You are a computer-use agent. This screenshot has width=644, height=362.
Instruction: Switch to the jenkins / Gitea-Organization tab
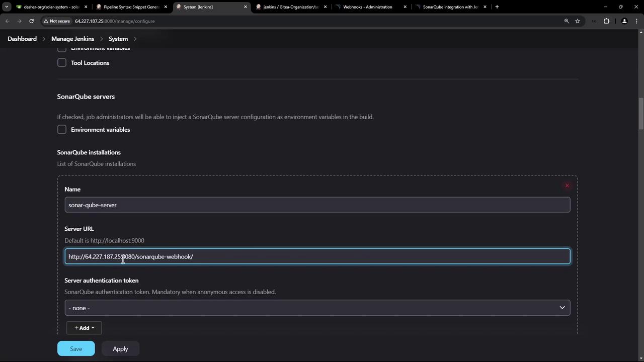[291, 7]
